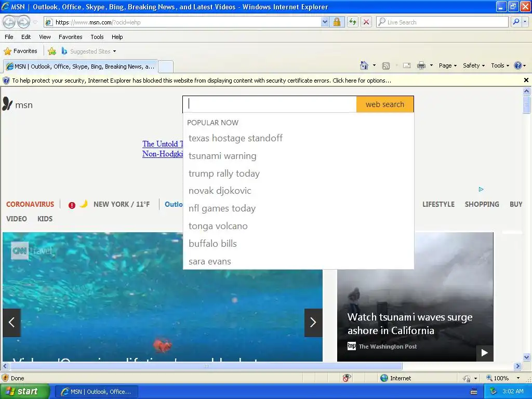Open the Edit menu
The height and width of the screenshot is (399, 532).
pyautogui.click(x=26, y=37)
